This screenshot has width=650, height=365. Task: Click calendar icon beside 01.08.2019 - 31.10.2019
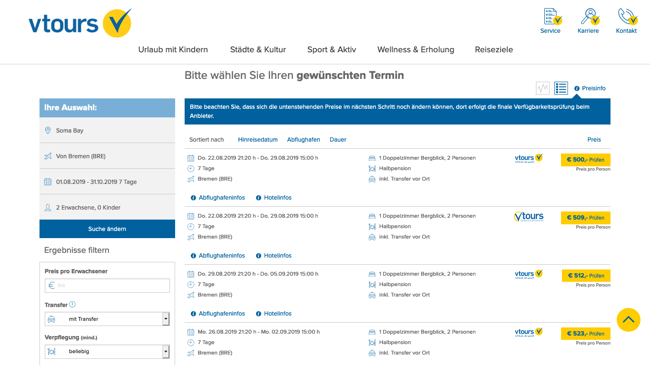[x=48, y=182]
